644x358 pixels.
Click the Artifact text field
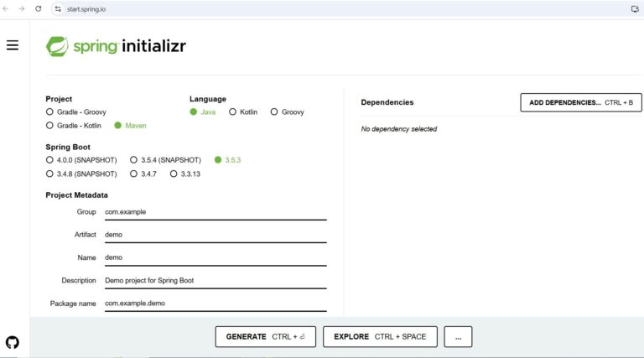pyautogui.click(x=215, y=235)
